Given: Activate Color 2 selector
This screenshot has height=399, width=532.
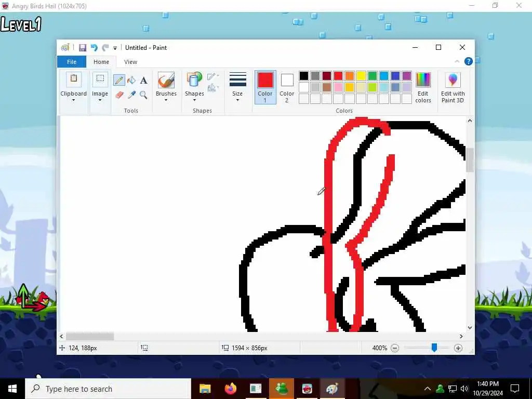Looking at the screenshot, I should coord(287,87).
